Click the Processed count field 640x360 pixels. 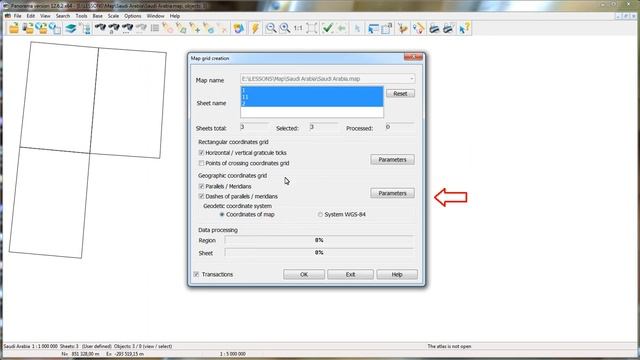tap(399, 127)
